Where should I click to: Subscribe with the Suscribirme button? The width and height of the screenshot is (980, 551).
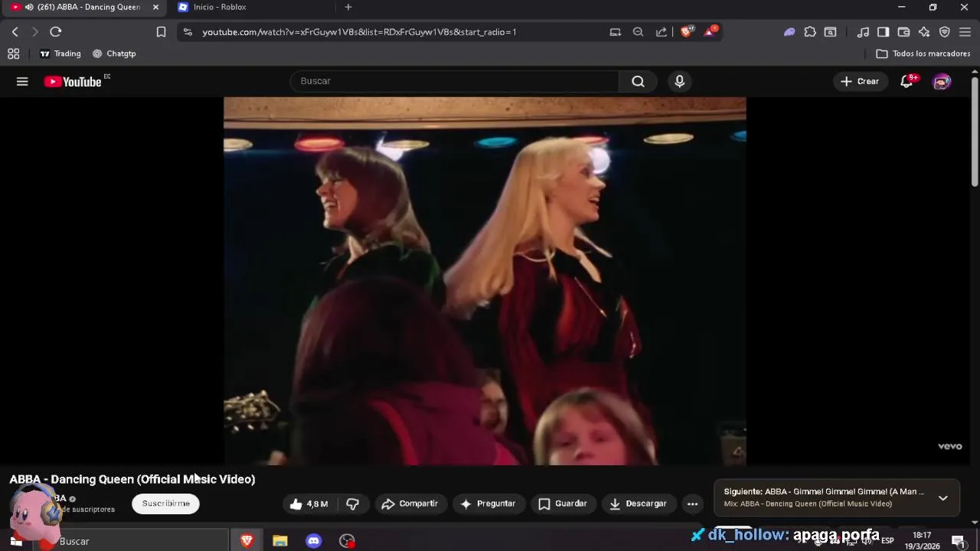pos(166,504)
